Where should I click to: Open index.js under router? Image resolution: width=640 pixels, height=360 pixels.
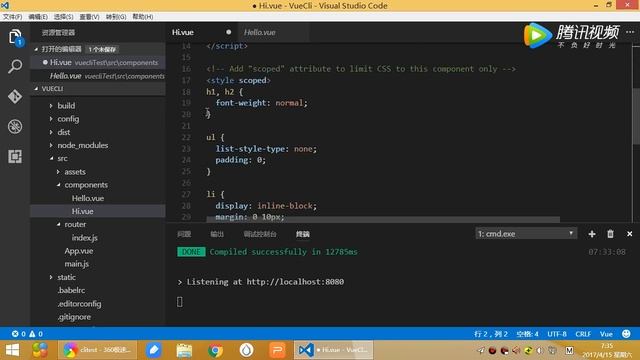pos(84,238)
